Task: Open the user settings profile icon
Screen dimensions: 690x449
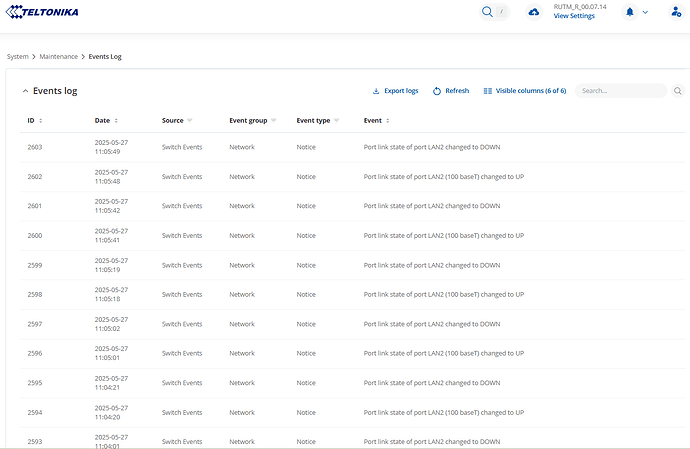Action: (676, 12)
